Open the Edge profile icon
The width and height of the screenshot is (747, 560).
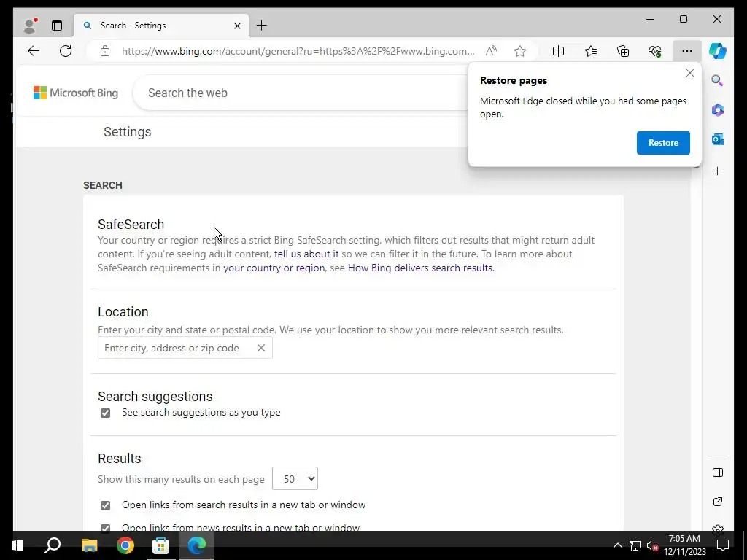[x=31, y=26]
